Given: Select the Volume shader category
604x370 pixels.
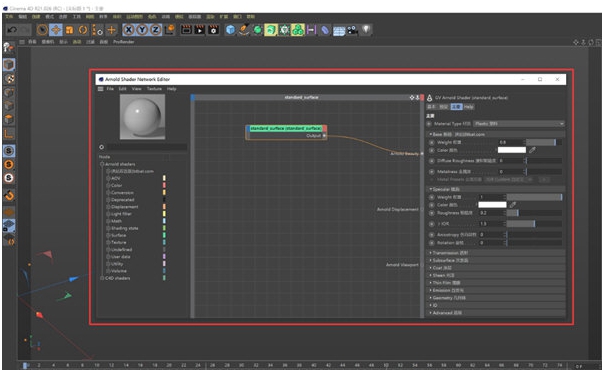Looking at the screenshot, I should (x=119, y=271).
